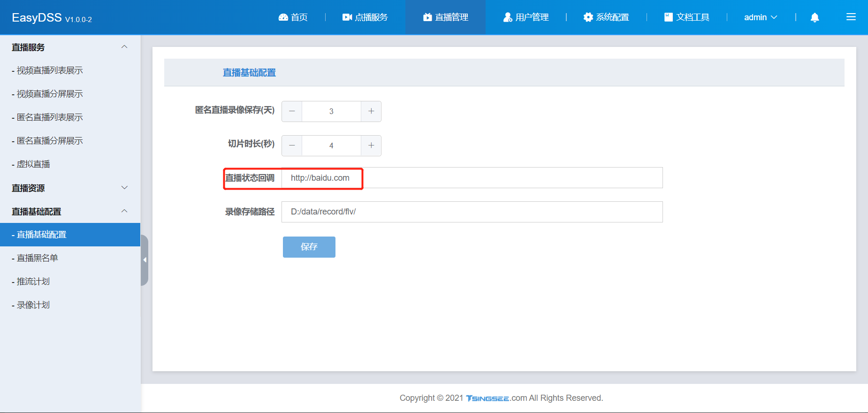Screen dimensions: 868x413
Task: Open the hamburger menu icon
Action: point(851,17)
